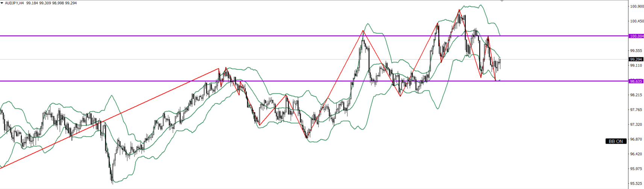Image resolution: width=644 pixels, height=189 pixels.
Task: Toggle the BB ON button
Action: click(616, 141)
